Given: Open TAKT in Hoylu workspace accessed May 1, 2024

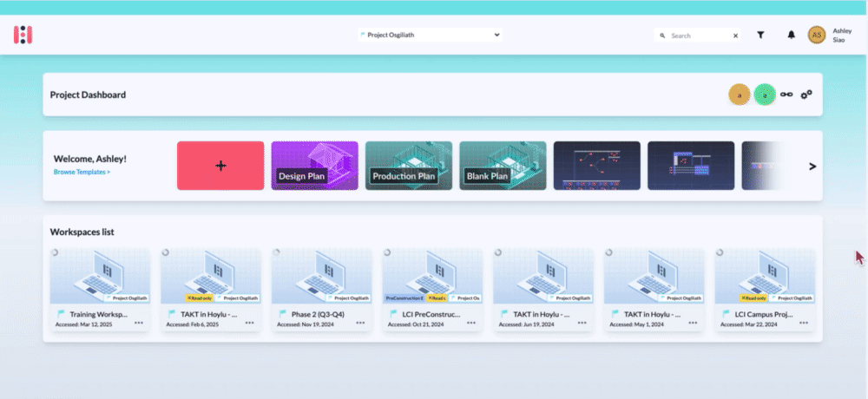Looking at the screenshot, I should (x=654, y=290).
